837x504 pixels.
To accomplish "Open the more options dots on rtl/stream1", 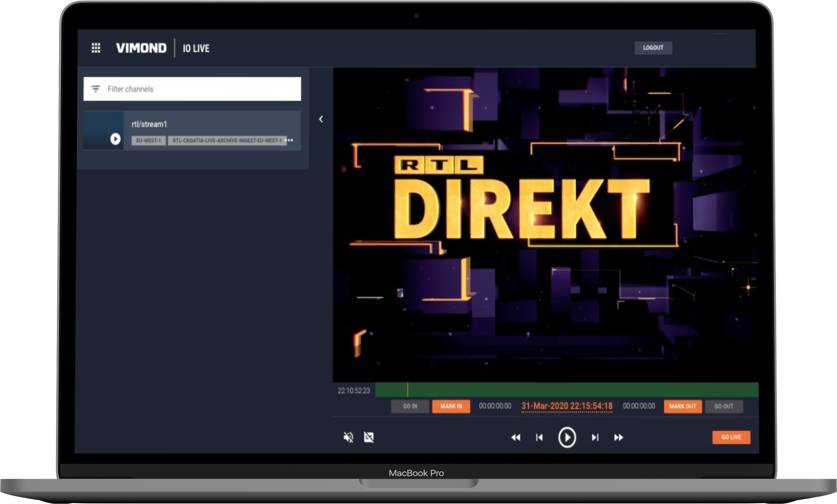I will [x=290, y=140].
